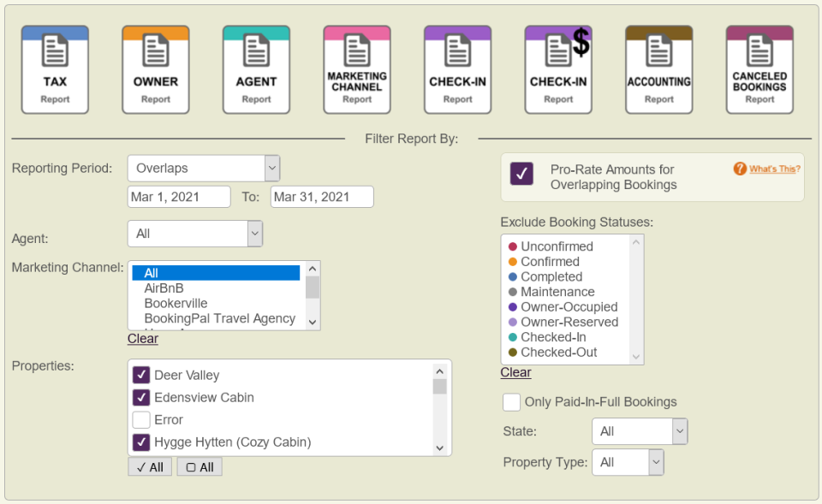Screen dimensions: 822x504
Task: Open the Agent Report
Action: pos(256,69)
